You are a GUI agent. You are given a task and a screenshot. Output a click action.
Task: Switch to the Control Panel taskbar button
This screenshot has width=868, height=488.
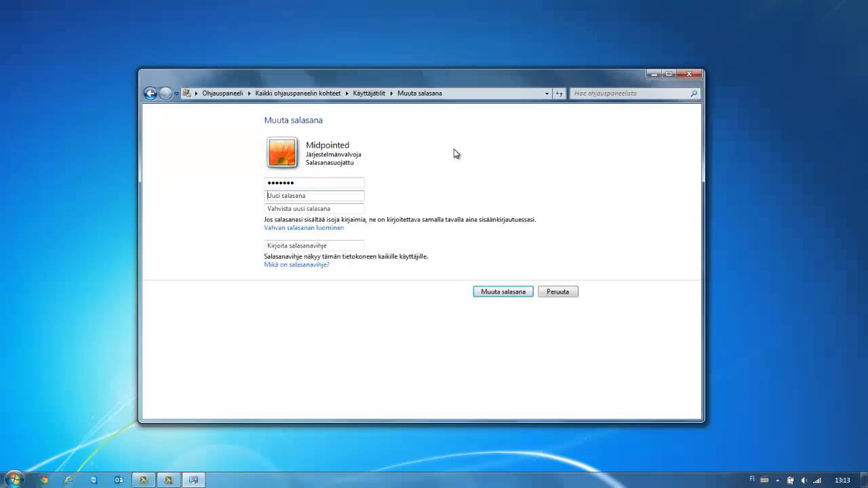[x=194, y=480]
